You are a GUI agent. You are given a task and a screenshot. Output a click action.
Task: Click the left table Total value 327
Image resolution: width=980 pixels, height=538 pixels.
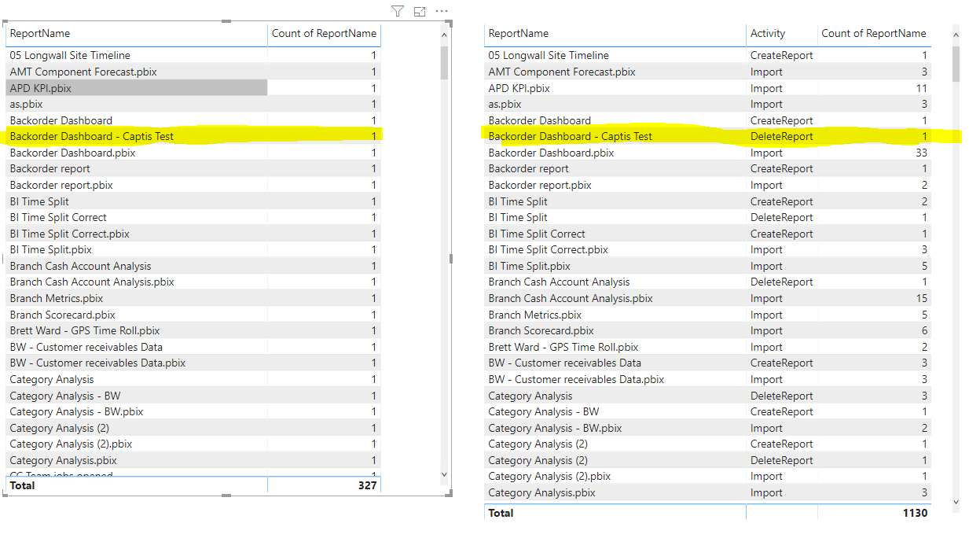pyautogui.click(x=367, y=485)
